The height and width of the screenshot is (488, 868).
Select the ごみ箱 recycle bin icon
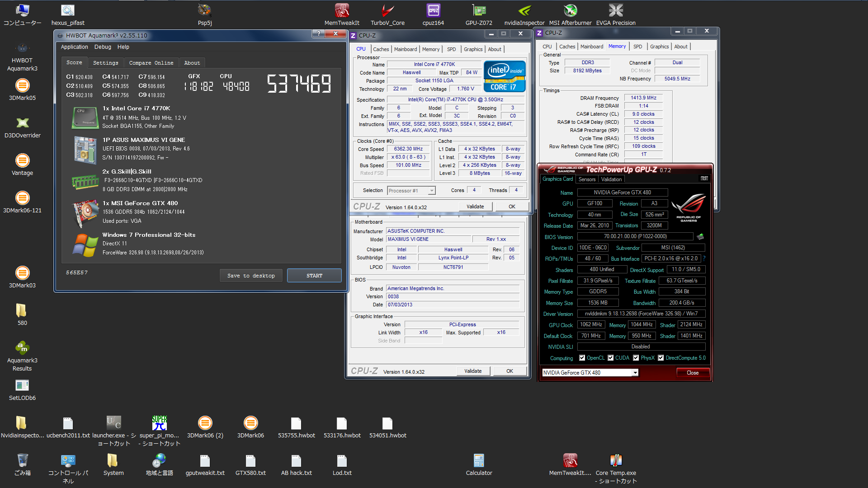pyautogui.click(x=22, y=465)
